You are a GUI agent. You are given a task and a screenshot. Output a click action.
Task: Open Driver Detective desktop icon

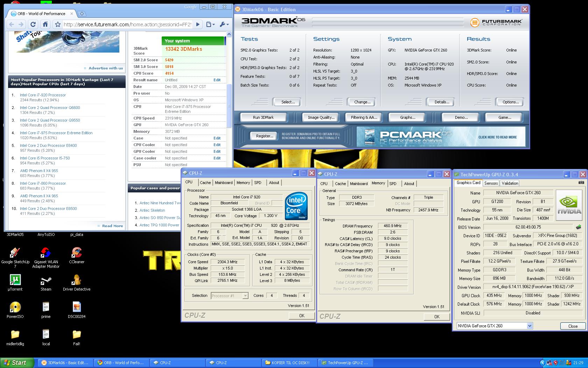77,282
